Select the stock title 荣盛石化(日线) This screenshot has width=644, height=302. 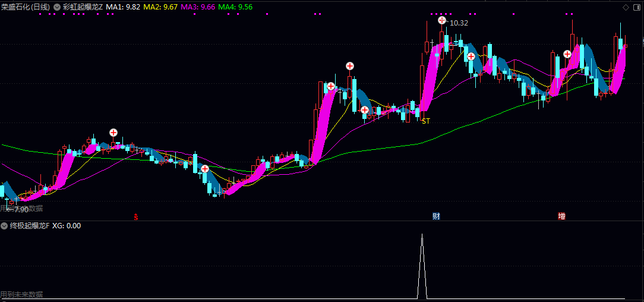[26, 7]
